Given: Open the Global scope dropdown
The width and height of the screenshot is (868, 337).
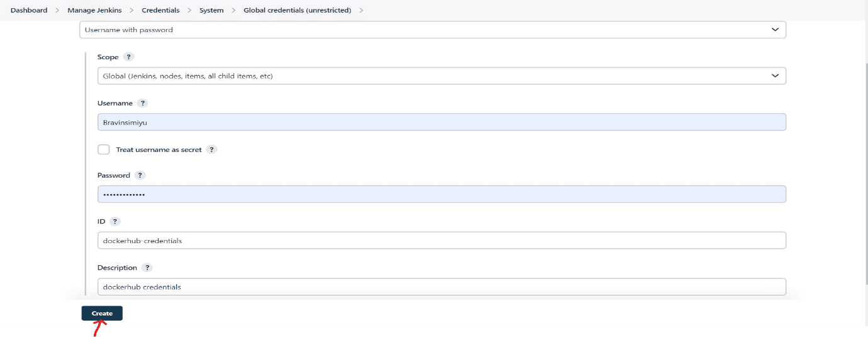Looking at the screenshot, I should click(441, 76).
